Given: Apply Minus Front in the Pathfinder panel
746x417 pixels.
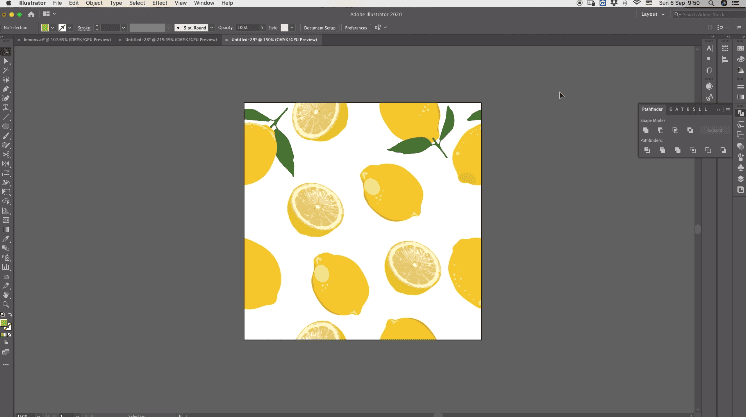Looking at the screenshot, I should tap(661, 130).
